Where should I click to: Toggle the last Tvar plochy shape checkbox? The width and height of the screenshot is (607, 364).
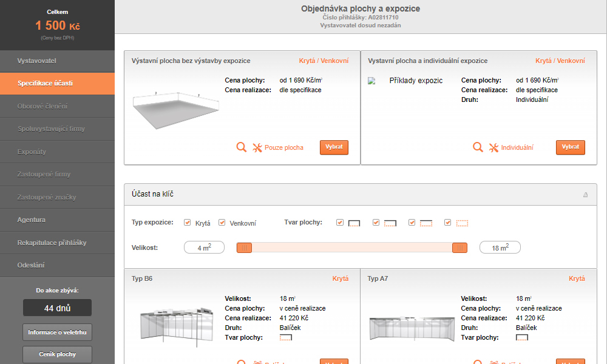point(448,223)
